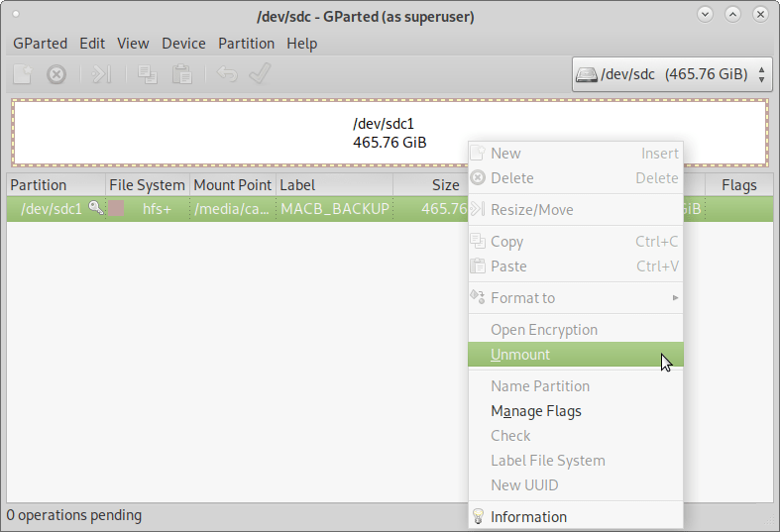Open the /dev/sdc device selector dropdown
The width and height of the screenshot is (780, 532).
(672, 74)
